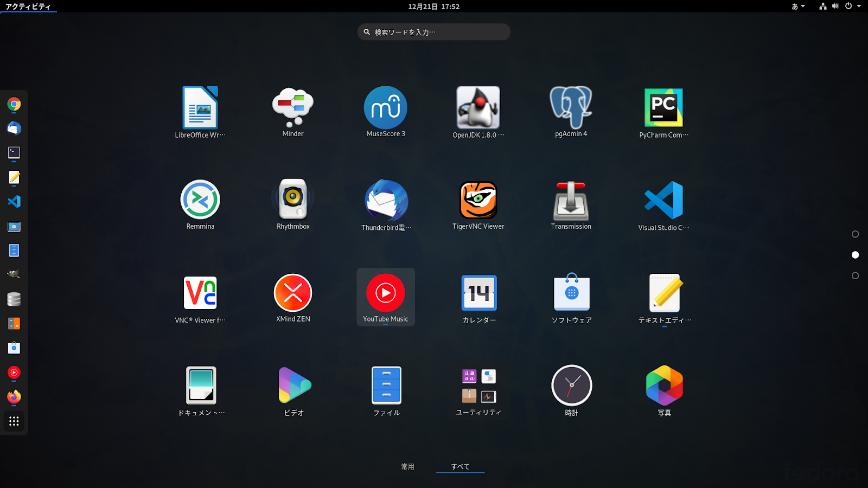
Task: Open the software shopping bag icon in the dock
Action: point(14,348)
